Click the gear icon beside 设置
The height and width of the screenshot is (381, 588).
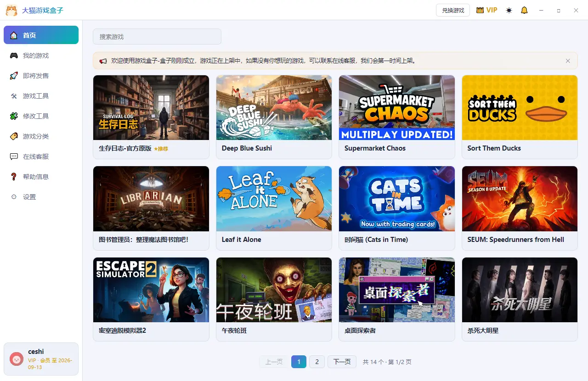click(x=14, y=197)
